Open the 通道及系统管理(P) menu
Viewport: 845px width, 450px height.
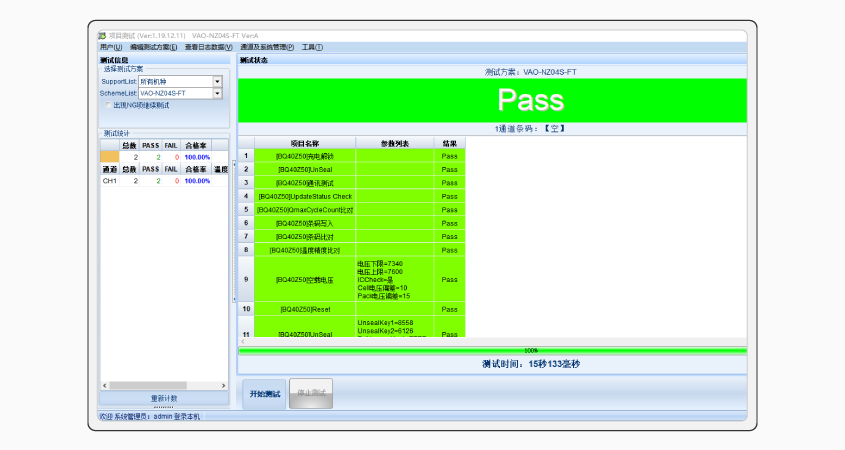tap(267, 47)
